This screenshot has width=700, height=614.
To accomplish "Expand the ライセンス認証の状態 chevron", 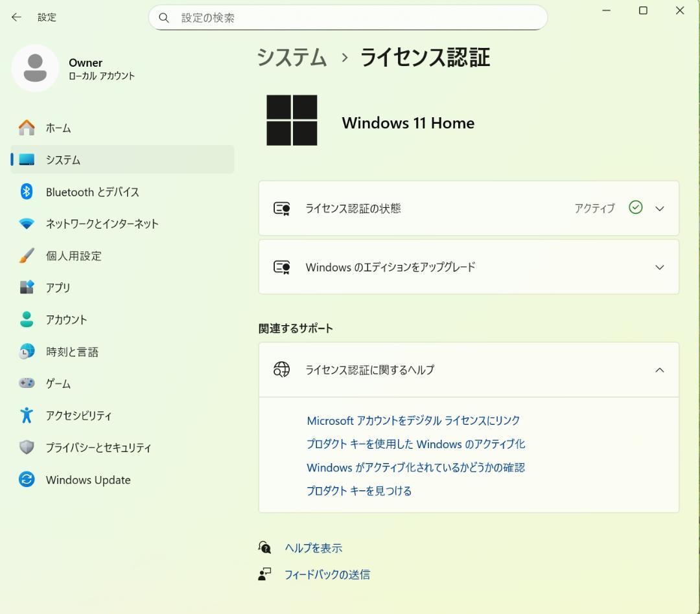I will tap(659, 209).
